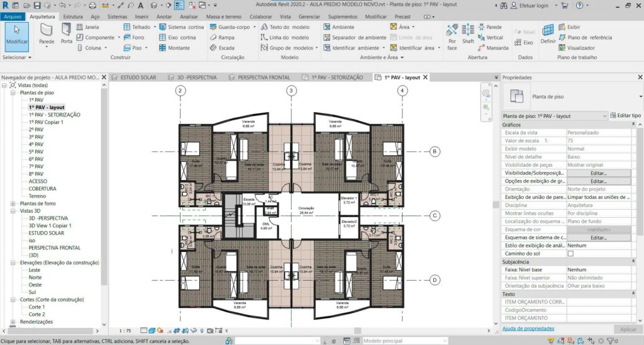Start the Escada stair tool
Screen dimensions: 644x345
coord(222,48)
